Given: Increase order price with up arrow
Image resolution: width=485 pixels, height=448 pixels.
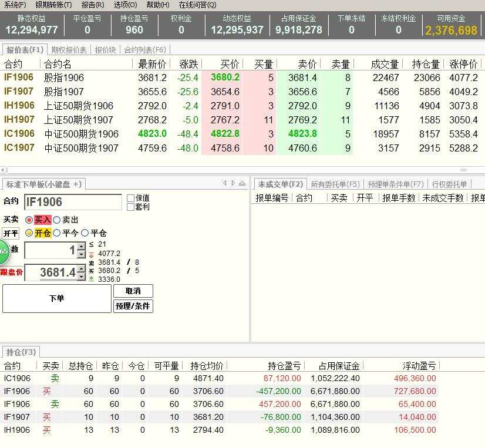Looking at the screenshot, I should coord(81,268).
